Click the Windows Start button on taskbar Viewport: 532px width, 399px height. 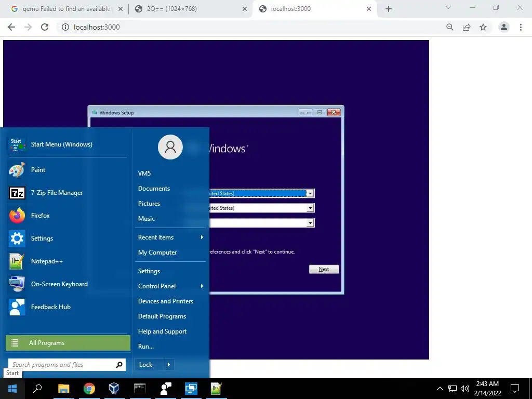coord(12,389)
